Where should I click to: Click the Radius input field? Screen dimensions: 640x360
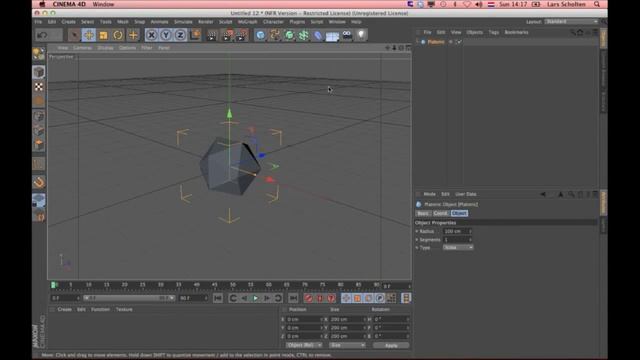pos(455,231)
